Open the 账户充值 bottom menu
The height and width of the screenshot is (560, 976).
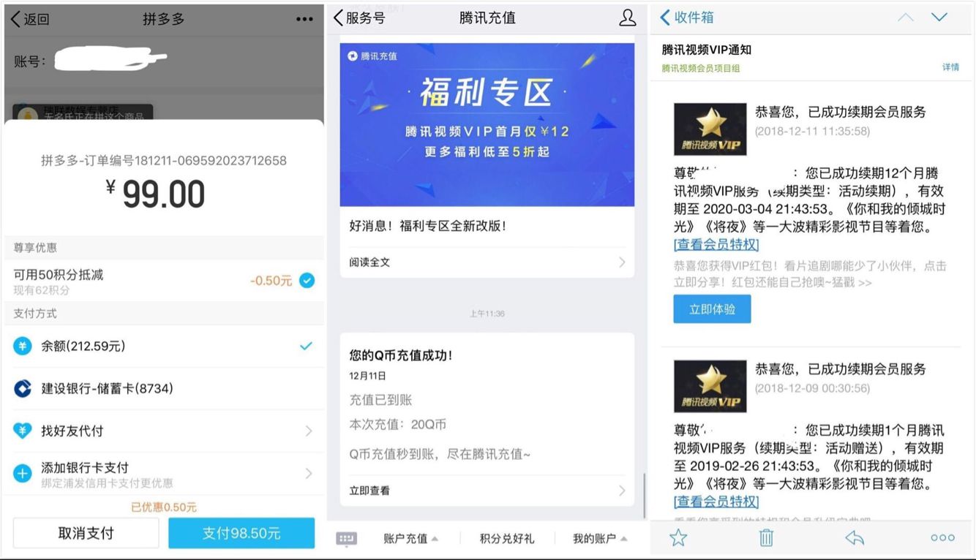(410, 539)
